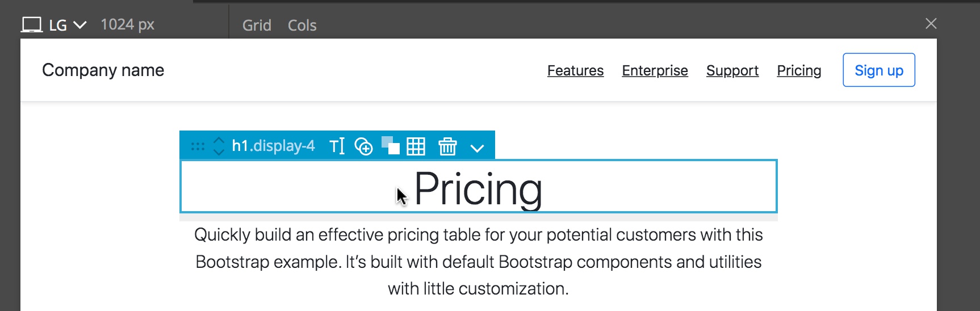Open the grid editor icon in toolbar
The width and height of the screenshot is (980, 311).
(416, 146)
